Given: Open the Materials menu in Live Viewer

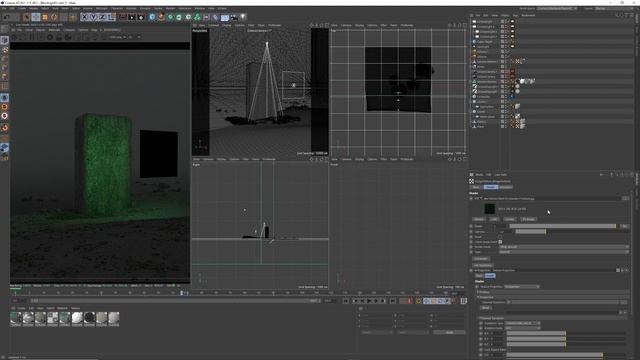Looking at the screenshot, I should [54, 30].
